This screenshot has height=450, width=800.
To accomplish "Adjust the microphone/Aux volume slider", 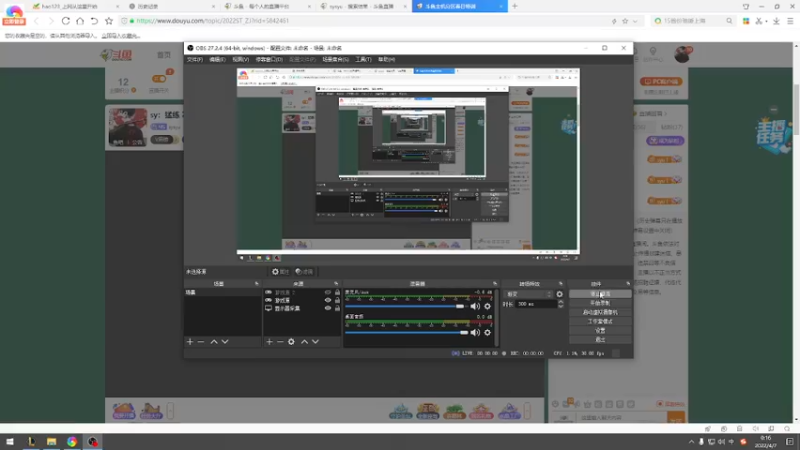I will (460, 306).
